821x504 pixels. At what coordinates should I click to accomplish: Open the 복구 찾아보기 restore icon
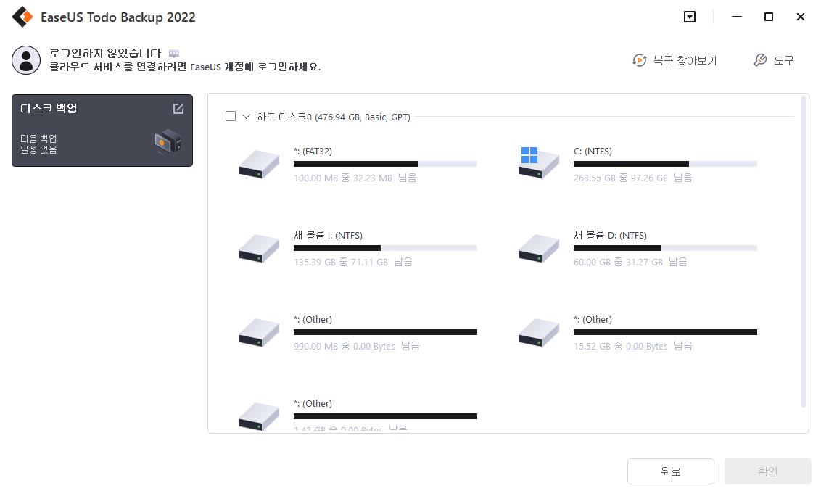click(x=639, y=60)
